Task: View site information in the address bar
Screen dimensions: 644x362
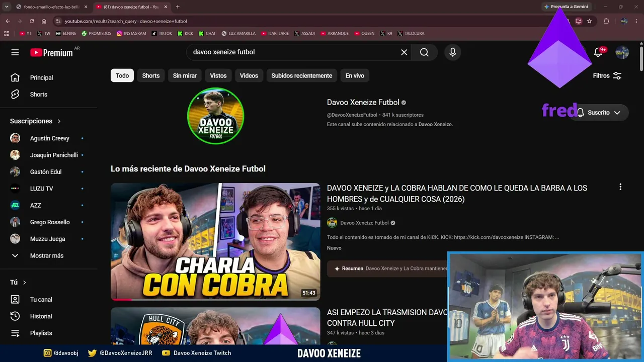Action: 58,21
